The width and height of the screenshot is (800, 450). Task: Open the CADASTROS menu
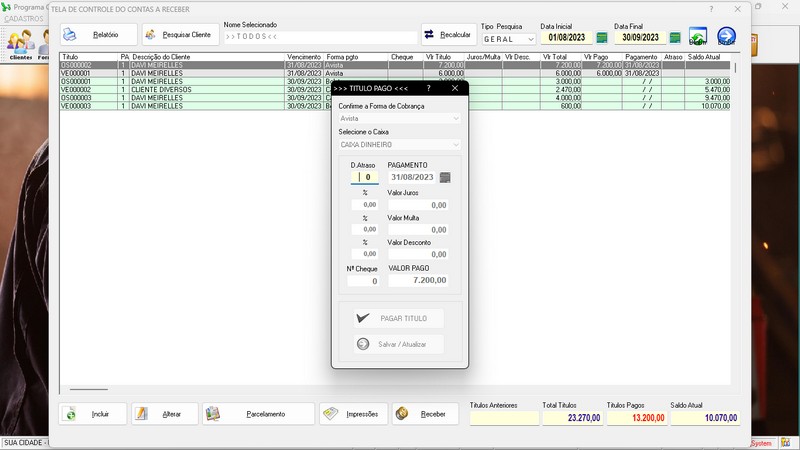[23, 19]
